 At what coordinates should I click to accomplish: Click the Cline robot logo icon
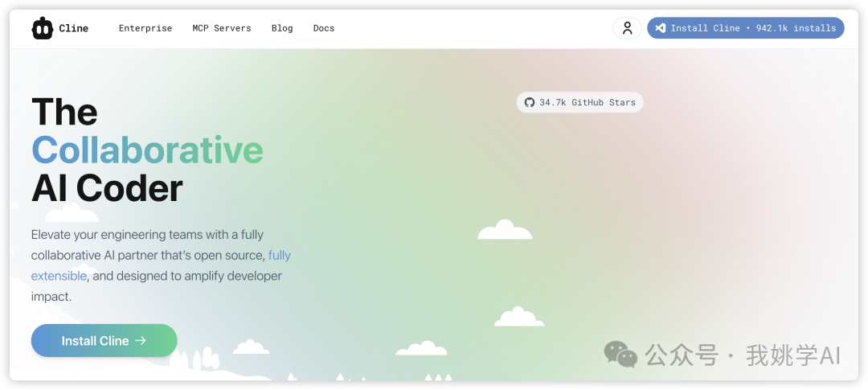[x=42, y=28]
